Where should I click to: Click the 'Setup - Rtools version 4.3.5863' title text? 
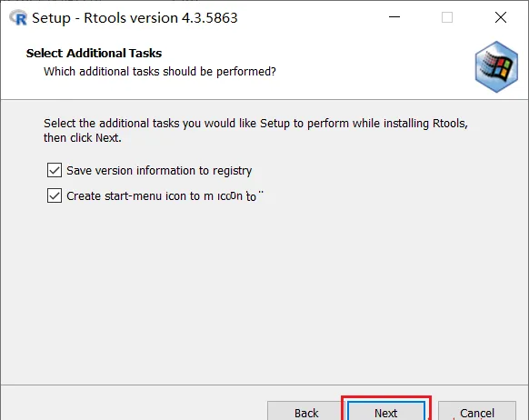click(135, 18)
